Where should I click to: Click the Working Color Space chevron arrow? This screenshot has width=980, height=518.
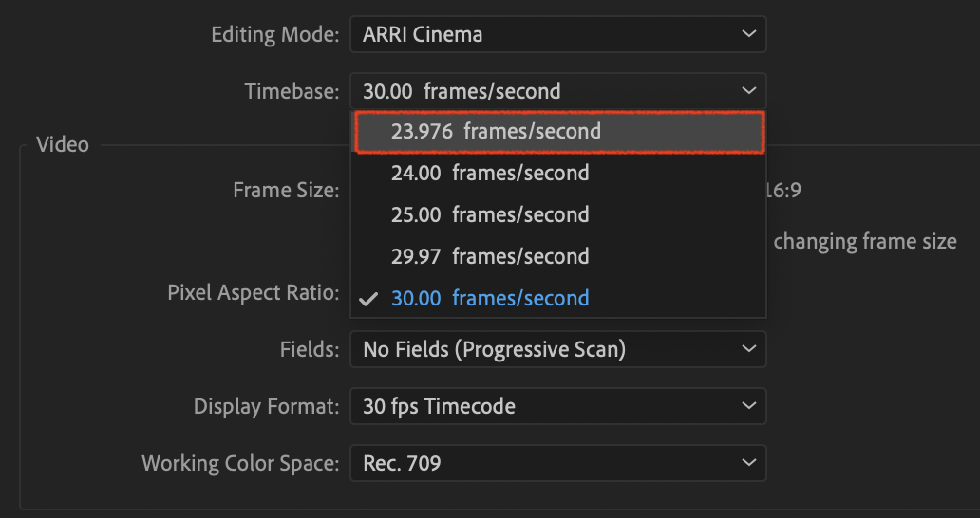[749, 464]
